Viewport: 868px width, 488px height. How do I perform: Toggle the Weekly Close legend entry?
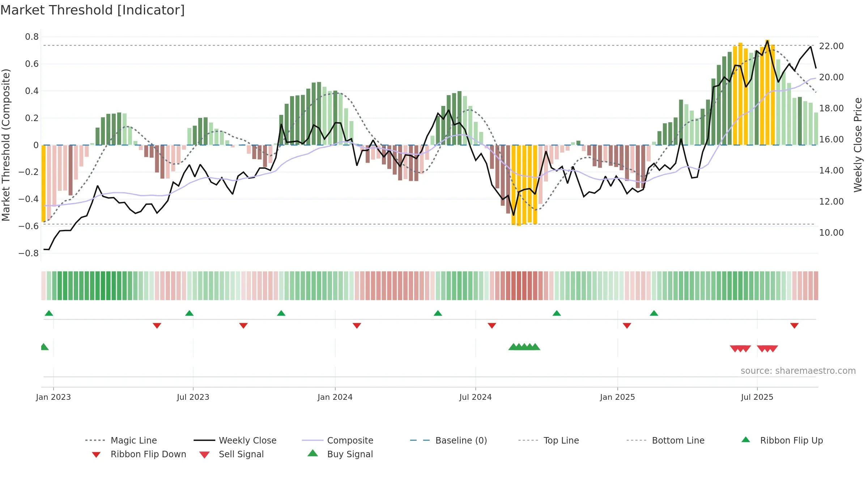click(x=235, y=440)
